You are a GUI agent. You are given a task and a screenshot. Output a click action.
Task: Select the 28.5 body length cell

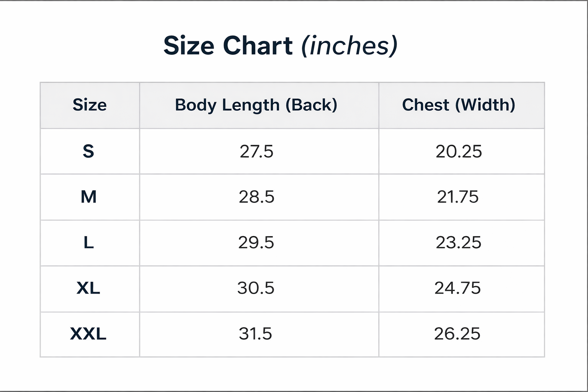click(x=256, y=197)
